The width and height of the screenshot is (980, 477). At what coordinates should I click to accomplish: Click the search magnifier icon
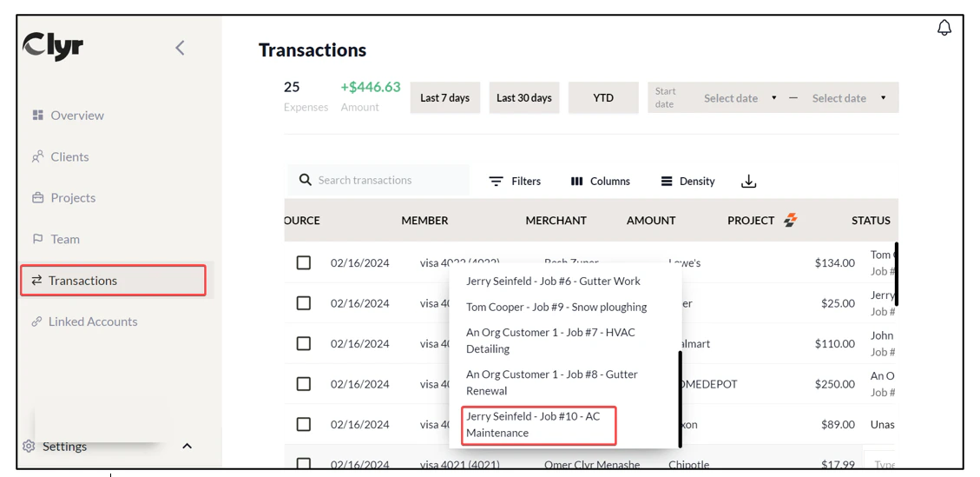[x=305, y=180]
